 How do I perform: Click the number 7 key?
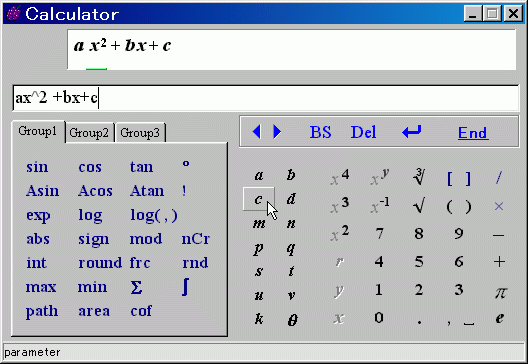tap(380, 233)
